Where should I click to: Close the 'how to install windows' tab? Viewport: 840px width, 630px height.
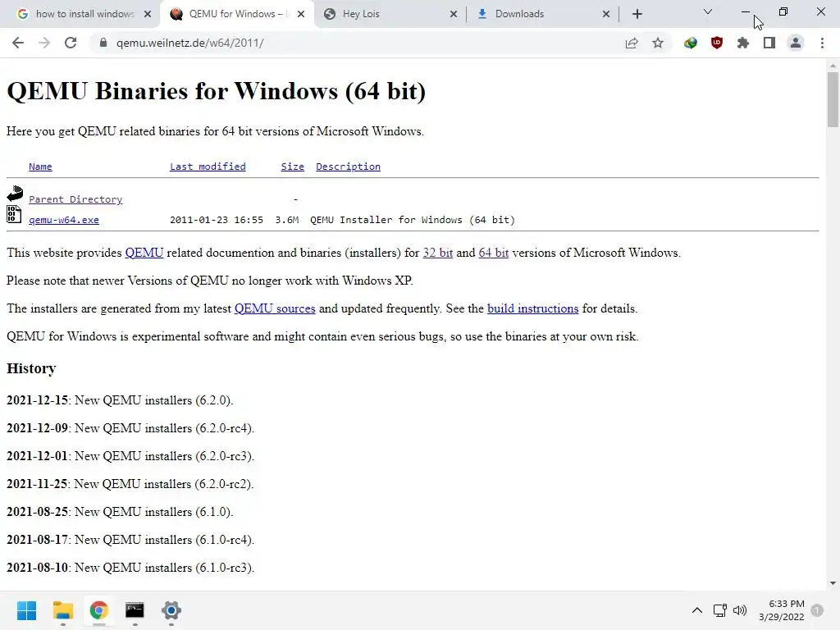(x=148, y=14)
